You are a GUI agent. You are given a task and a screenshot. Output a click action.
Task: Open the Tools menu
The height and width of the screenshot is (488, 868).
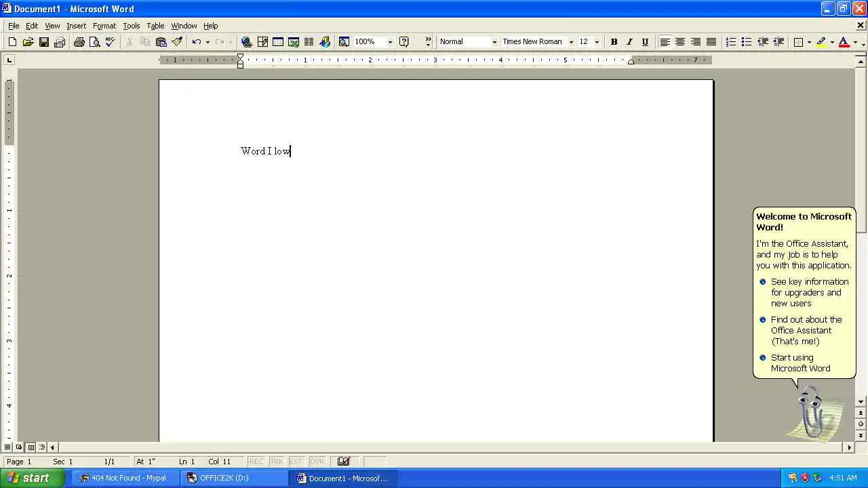point(132,26)
